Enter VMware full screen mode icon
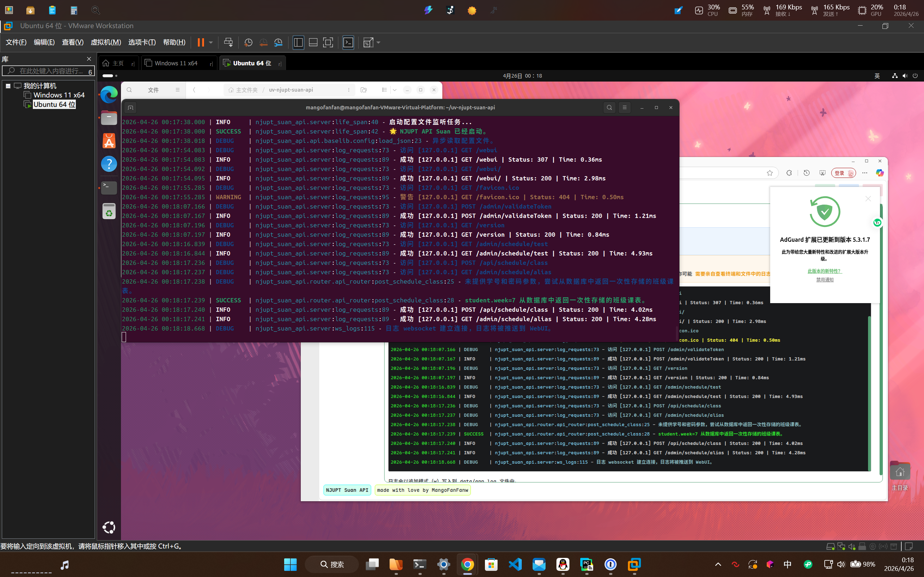The image size is (924, 577). tap(328, 43)
